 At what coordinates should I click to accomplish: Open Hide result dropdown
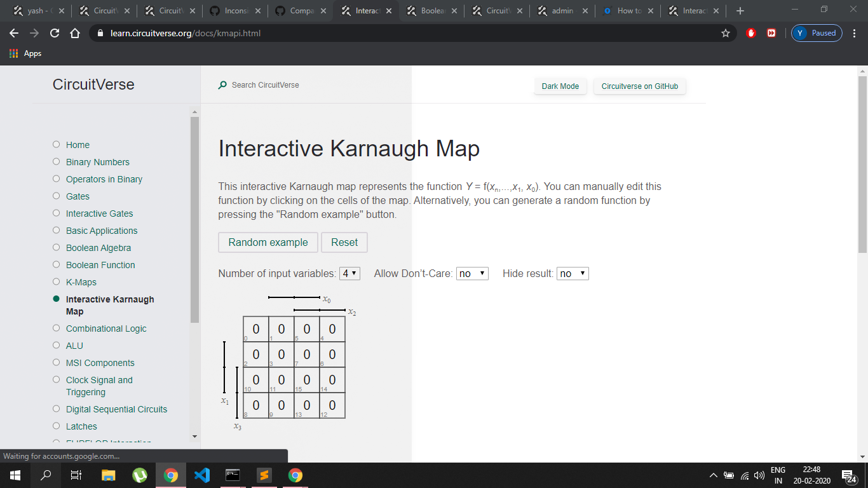[573, 273]
